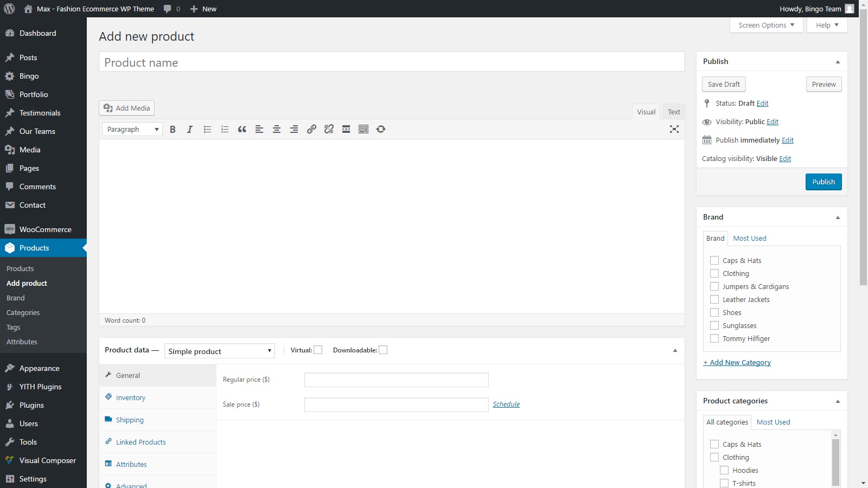
Task: Toggle the toolbar kitchen sink icon
Action: (x=363, y=129)
